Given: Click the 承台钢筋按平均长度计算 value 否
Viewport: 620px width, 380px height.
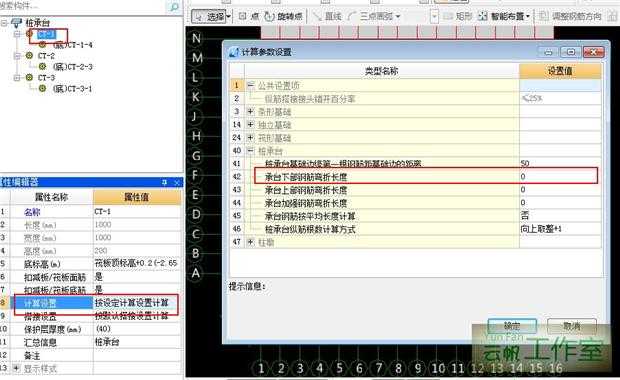Looking at the screenshot, I should coord(560,216).
